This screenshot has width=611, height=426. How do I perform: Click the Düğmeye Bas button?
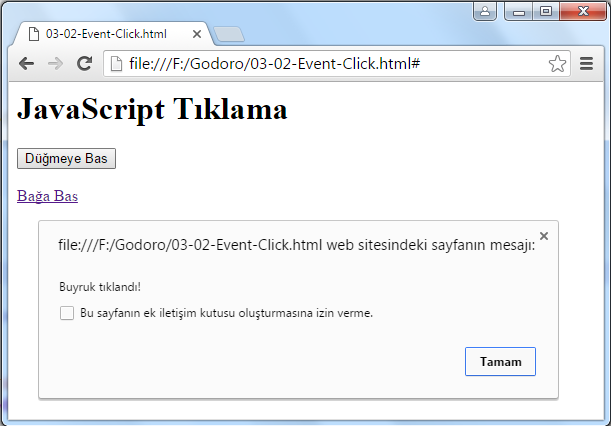click(x=66, y=159)
